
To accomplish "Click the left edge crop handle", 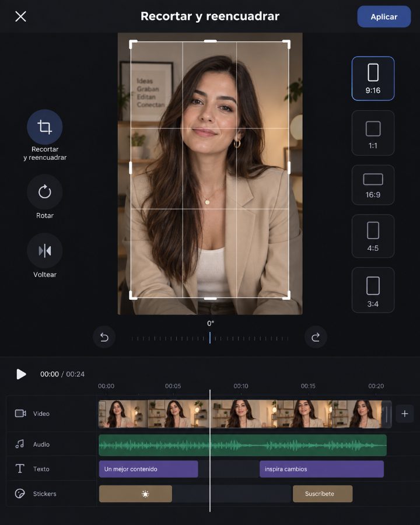I will 130,167.
